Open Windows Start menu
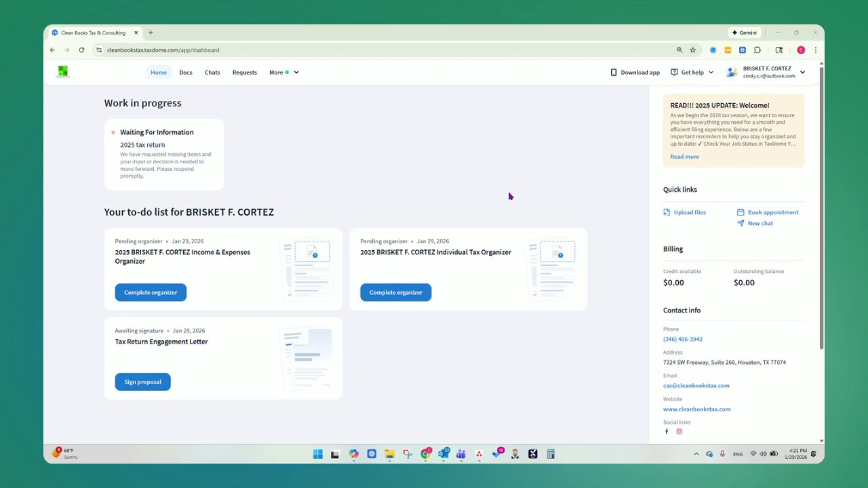 pyautogui.click(x=317, y=454)
